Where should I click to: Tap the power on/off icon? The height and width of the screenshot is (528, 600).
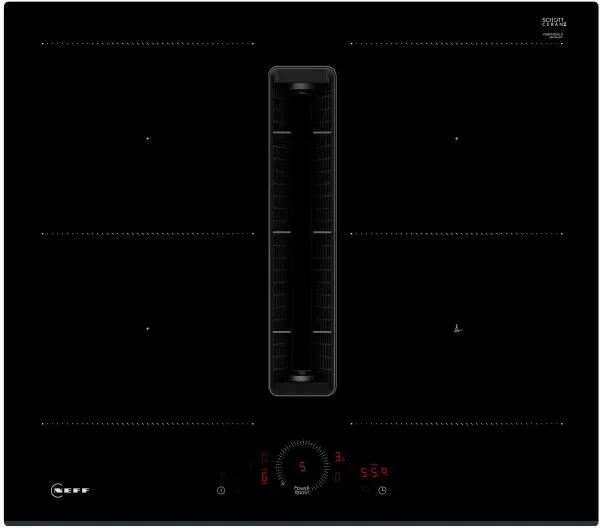[x=221, y=490]
